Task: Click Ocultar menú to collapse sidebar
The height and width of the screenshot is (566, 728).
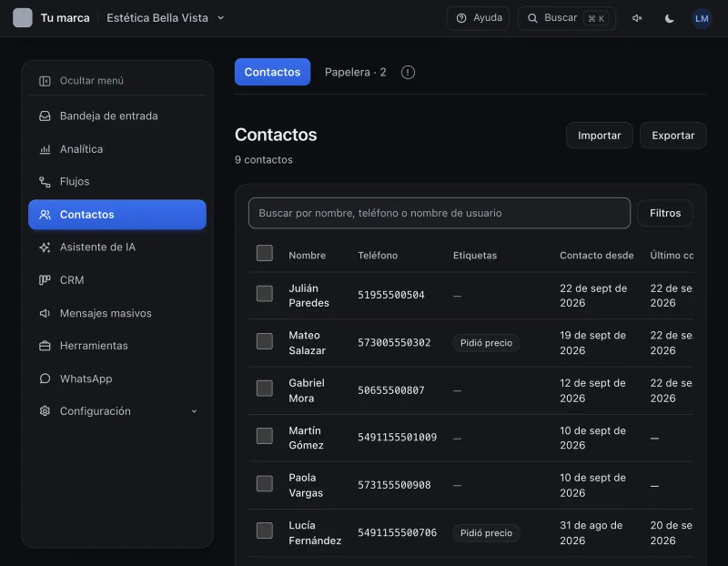Action: pos(117,81)
